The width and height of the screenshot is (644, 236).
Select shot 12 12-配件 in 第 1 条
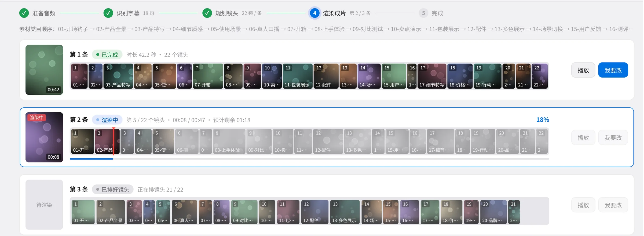click(x=326, y=76)
